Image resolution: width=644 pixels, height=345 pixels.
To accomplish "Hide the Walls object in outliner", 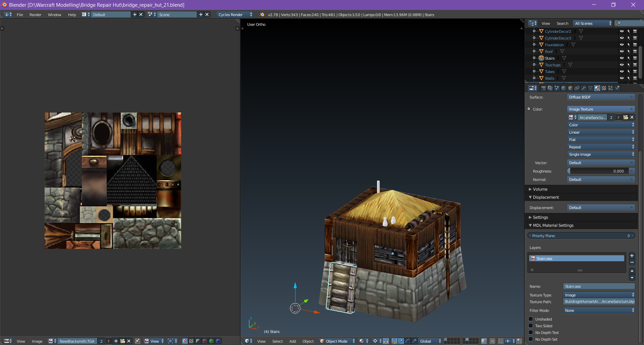I will pos(622,78).
